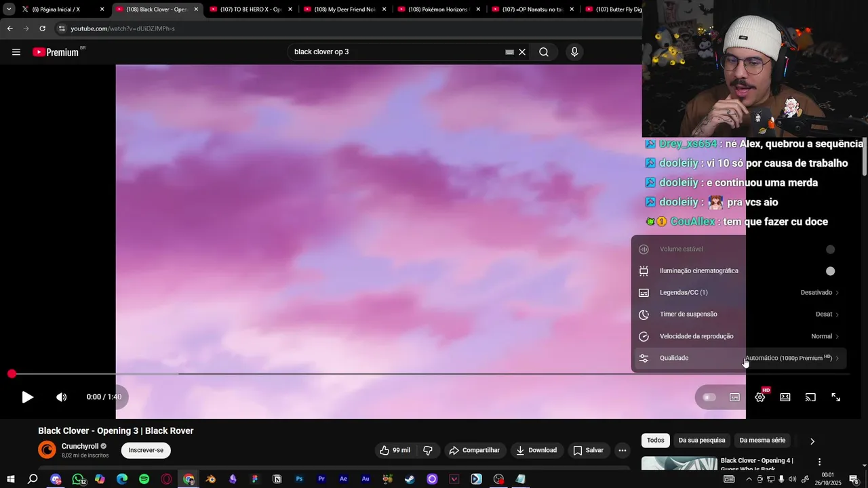The height and width of the screenshot is (488, 868).
Task: Switch to Página Inicial / X tab
Action: [x=62, y=9]
